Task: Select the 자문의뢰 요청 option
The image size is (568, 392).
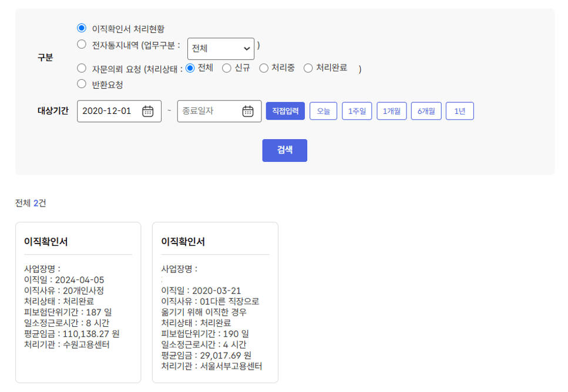Action: [81, 68]
